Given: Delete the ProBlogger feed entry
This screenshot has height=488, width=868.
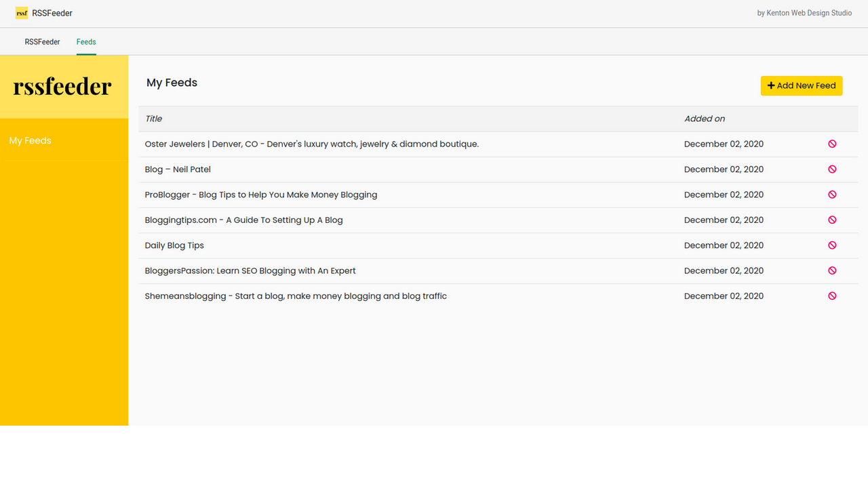Looking at the screenshot, I should click(x=832, y=195).
